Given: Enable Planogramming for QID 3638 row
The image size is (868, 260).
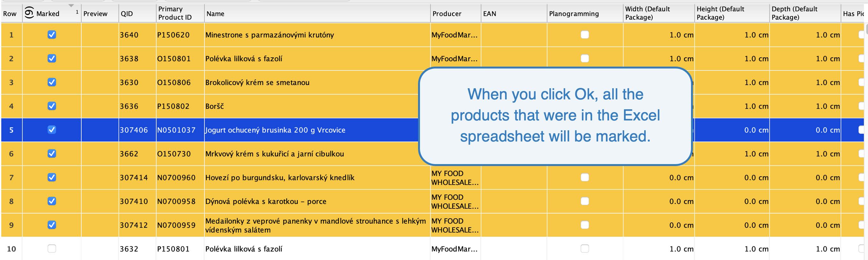Looking at the screenshot, I should click(585, 59).
